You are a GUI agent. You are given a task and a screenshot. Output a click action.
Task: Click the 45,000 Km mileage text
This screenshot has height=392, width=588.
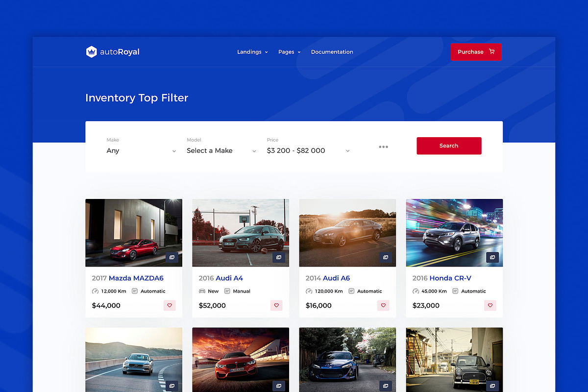[434, 291]
